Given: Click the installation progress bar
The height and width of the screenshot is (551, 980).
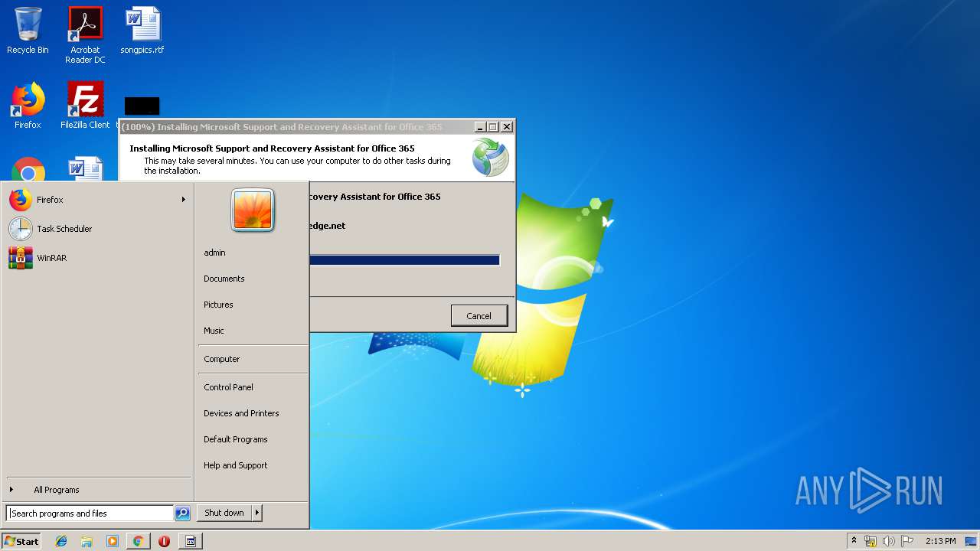Looking at the screenshot, I should [404, 260].
